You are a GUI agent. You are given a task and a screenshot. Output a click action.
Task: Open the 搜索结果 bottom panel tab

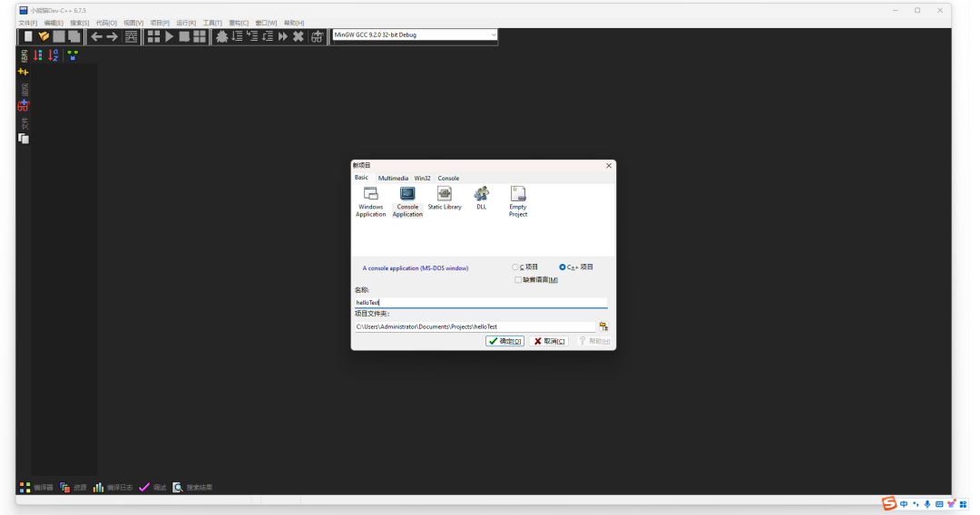coord(192,488)
